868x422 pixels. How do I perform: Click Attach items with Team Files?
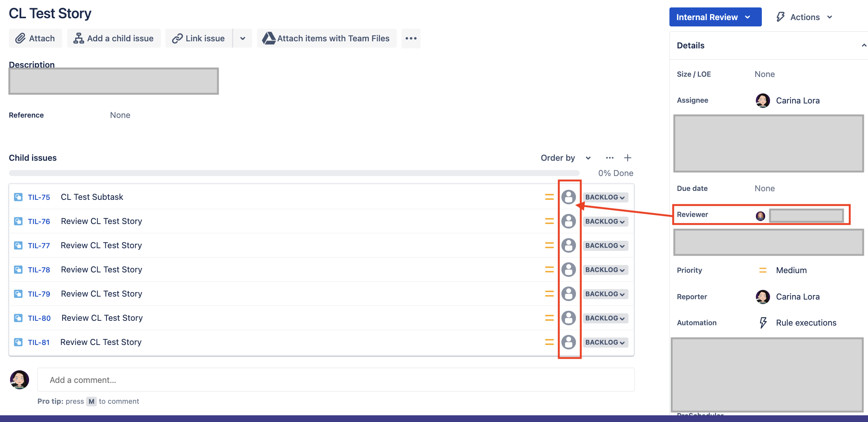pyautogui.click(x=326, y=38)
